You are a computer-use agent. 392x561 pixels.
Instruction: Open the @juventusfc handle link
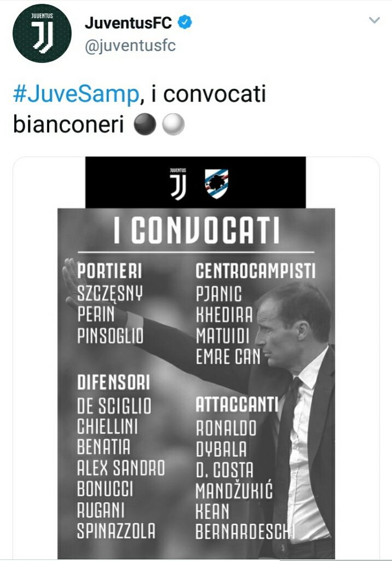coord(130,45)
